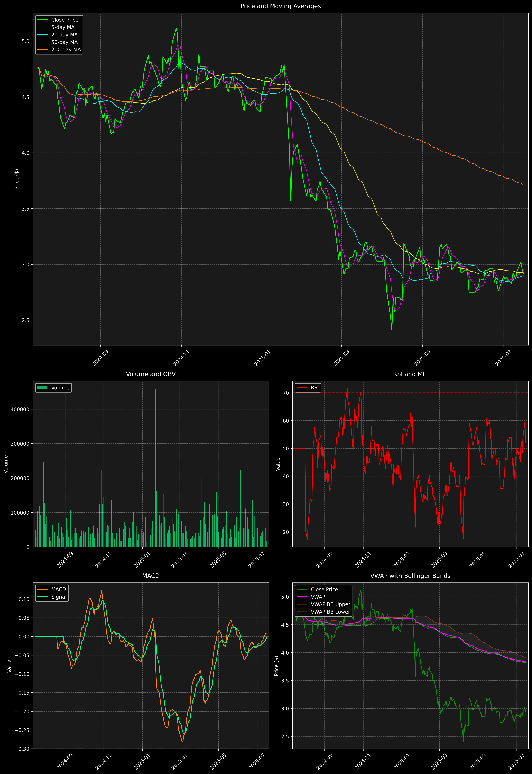
Task: Click the "0.10" tick on the MACD chart
Action: click(x=24, y=599)
